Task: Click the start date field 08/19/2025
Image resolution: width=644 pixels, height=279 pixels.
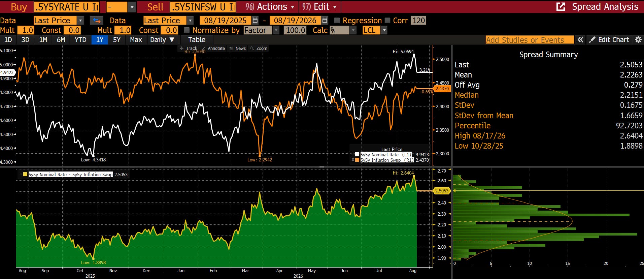Action: coord(226,21)
